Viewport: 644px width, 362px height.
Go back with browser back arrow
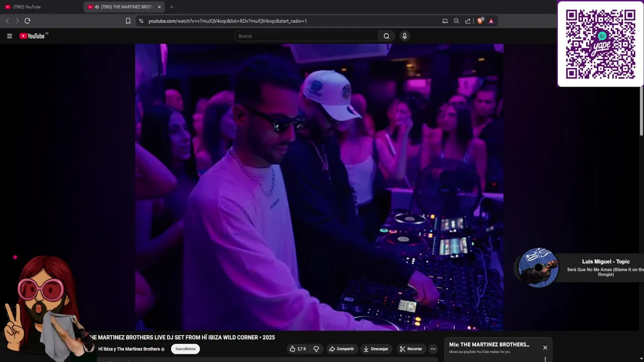click(7, 21)
